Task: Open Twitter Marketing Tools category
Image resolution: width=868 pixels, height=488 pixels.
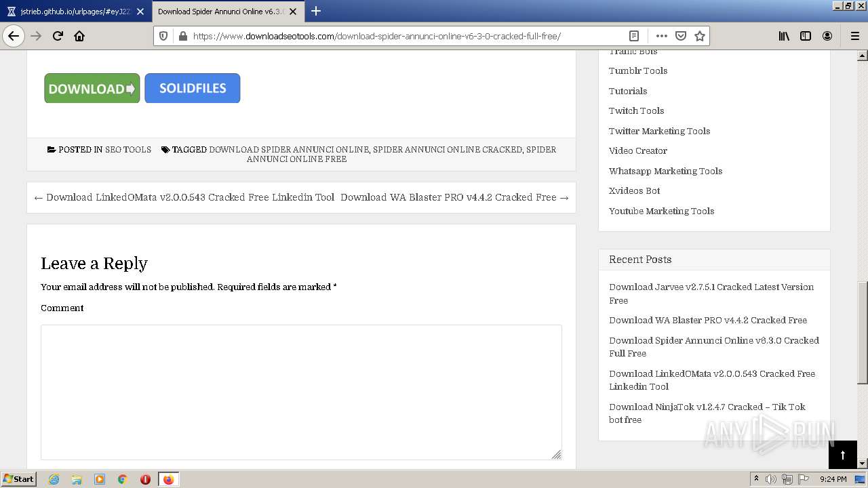Action: [x=659, y=131]
